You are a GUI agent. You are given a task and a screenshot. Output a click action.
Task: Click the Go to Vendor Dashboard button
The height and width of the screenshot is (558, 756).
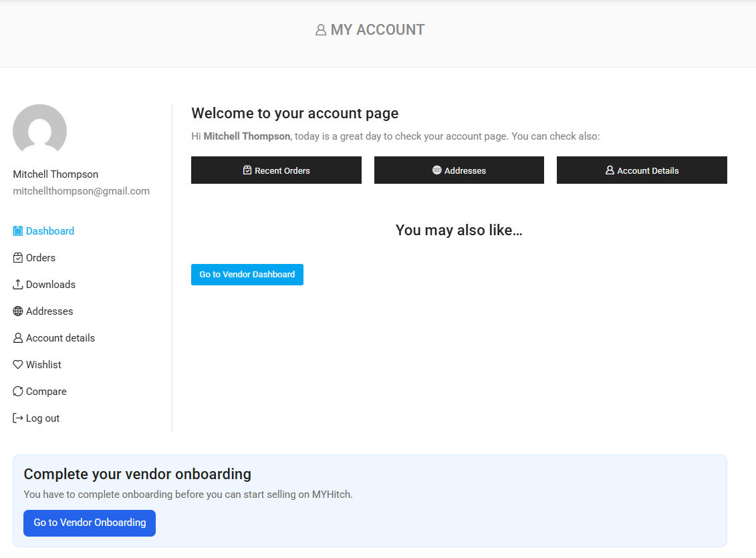tap(247, 274)
